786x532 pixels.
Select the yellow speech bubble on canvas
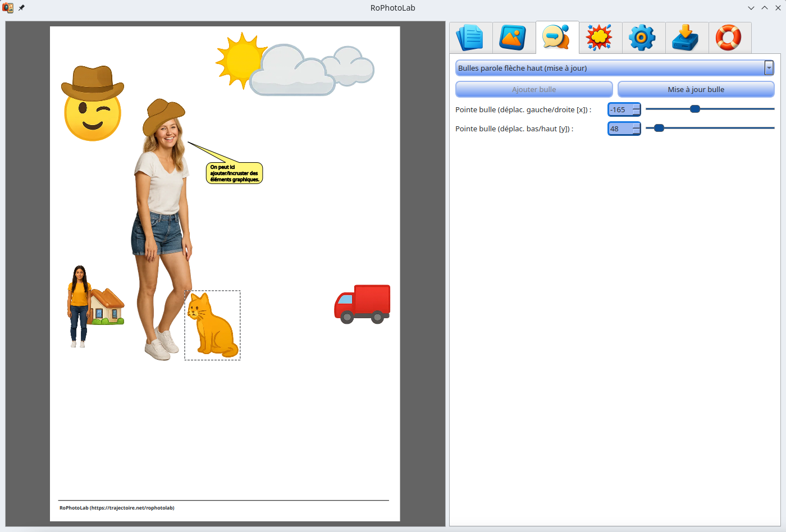pos(235,173)
